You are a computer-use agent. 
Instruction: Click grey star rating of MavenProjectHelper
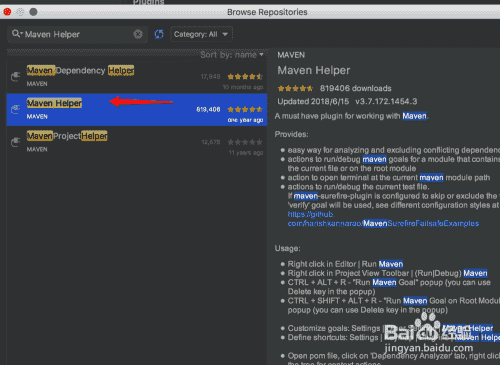(x=245, y=142)
